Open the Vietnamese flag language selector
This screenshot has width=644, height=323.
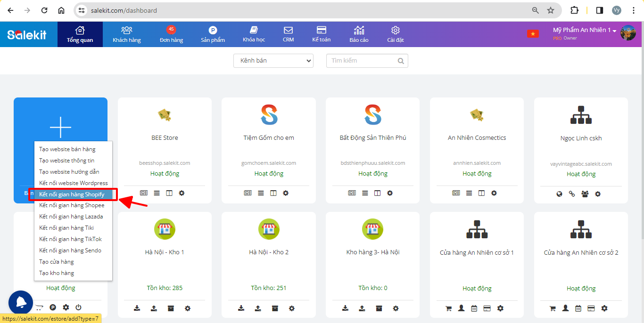click(x=533, y=34)
